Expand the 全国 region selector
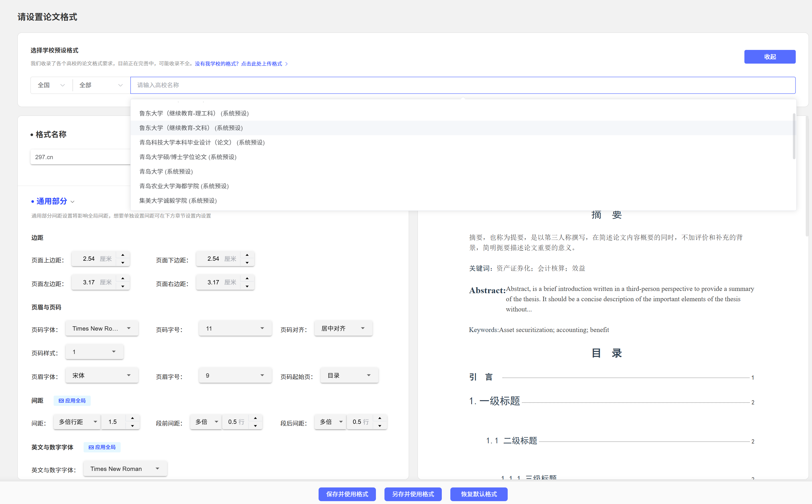 pyautogui.click(x=51, y=85)
